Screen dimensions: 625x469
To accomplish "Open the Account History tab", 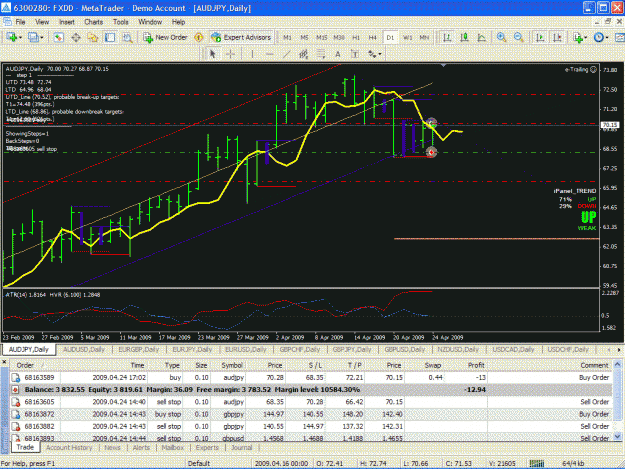I will click(69, 447).
